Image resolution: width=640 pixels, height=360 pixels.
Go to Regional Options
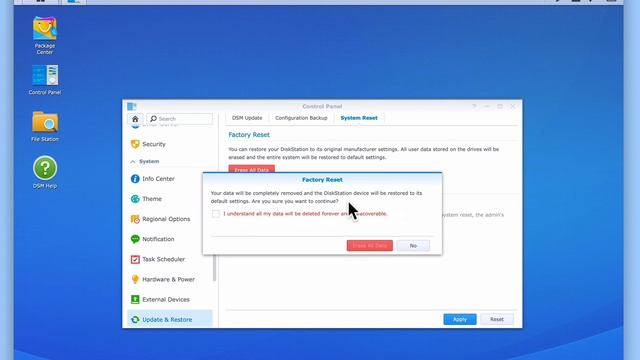click(x=170, y=219)
